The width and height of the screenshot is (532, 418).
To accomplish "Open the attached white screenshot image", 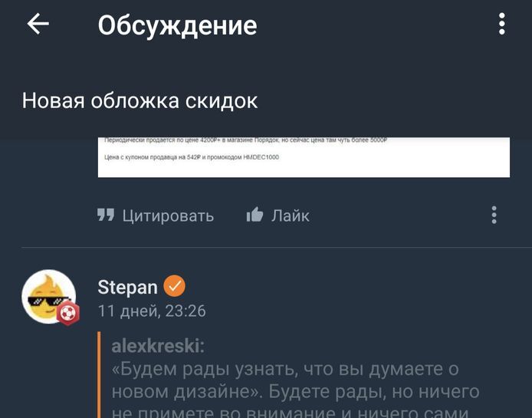I will point(304,157).
